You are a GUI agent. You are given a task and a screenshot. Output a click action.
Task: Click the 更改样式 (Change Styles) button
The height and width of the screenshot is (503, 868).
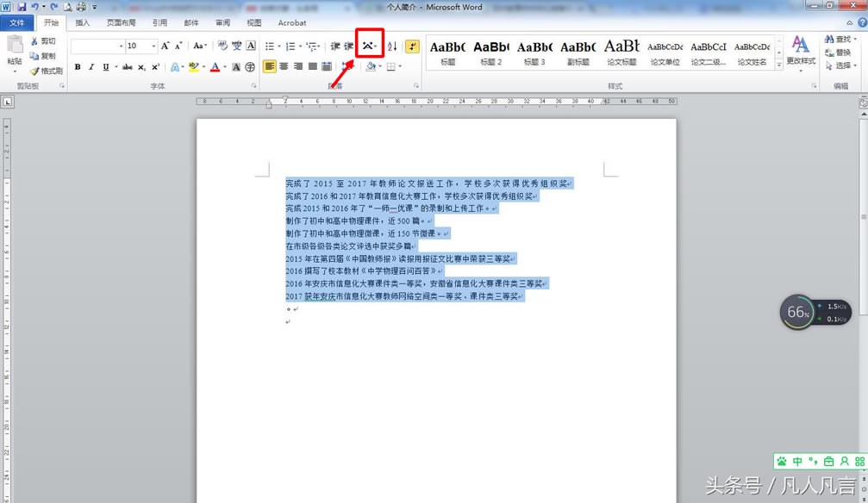(x=801, y=52)
